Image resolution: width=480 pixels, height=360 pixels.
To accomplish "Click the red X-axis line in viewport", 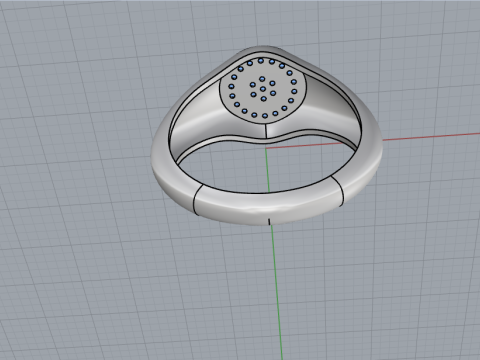I will click(x=430, y=136).
